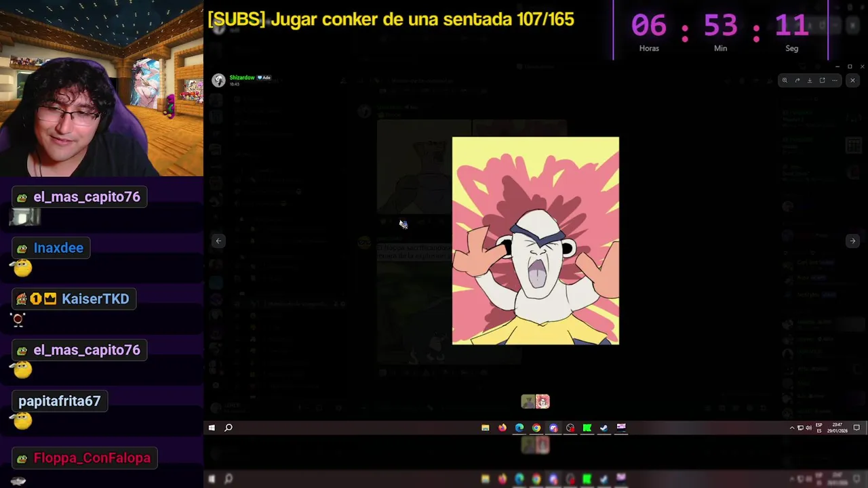Launch Firefox from the taskbar
The image size is (868, 488).
tap(502, 428)
